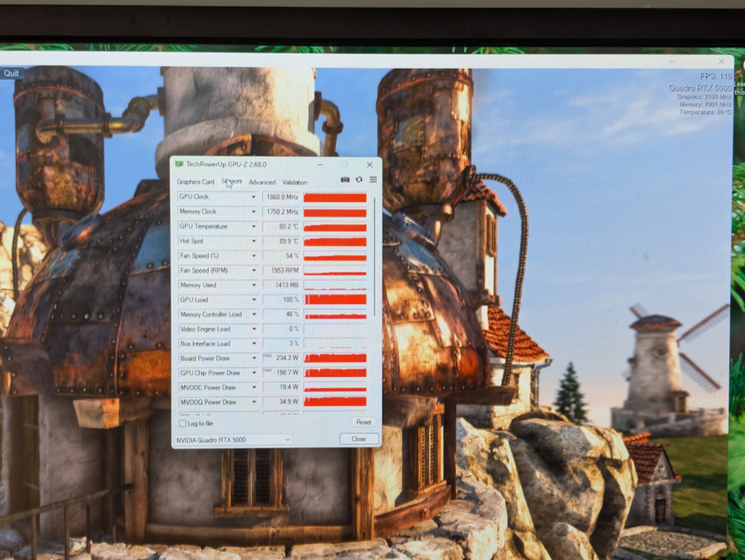
Task: Expand the Fan Speed (RPM) dropdown
Action: click(253, 270)
